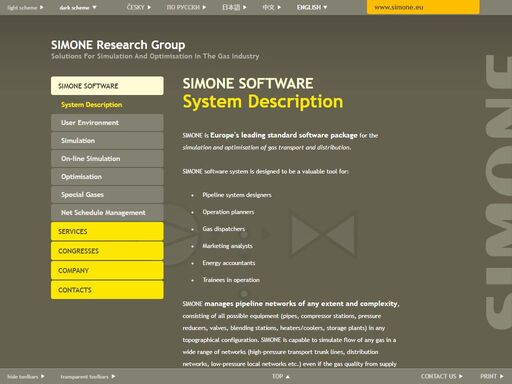Switch language to По русски
The height and width of the screenshot is (384, 512).
186,7
